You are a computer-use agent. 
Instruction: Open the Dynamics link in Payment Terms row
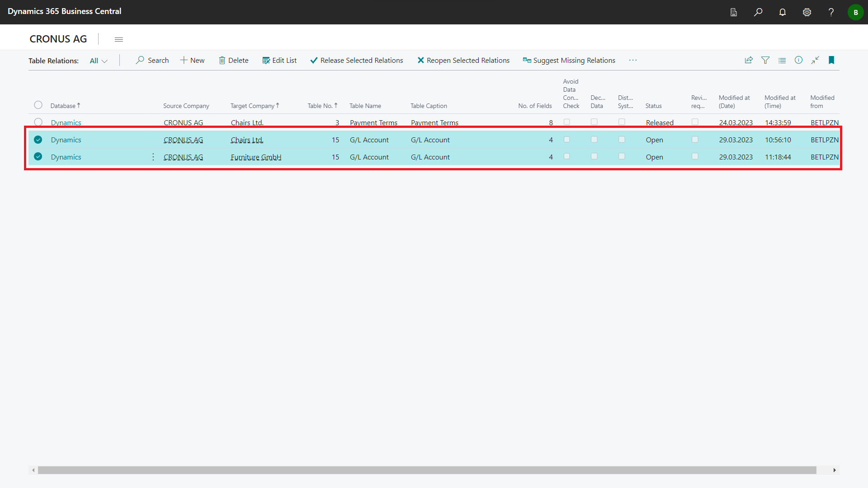coord(66,122)
